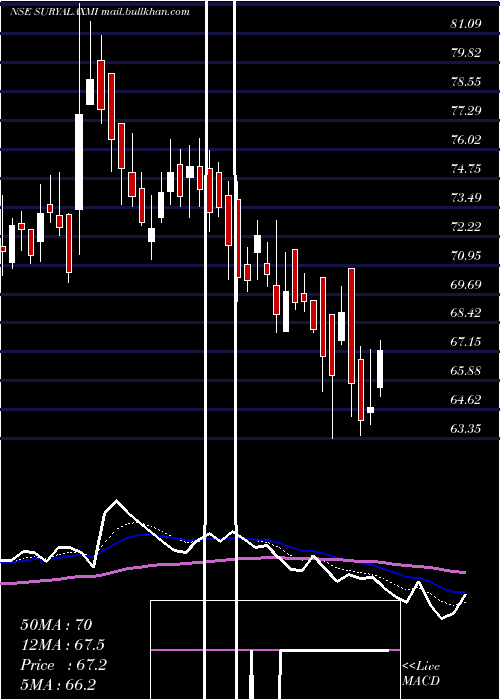500x700 pixels.
Task: Click the 74.75 price level label
Action: coord(466,169)
